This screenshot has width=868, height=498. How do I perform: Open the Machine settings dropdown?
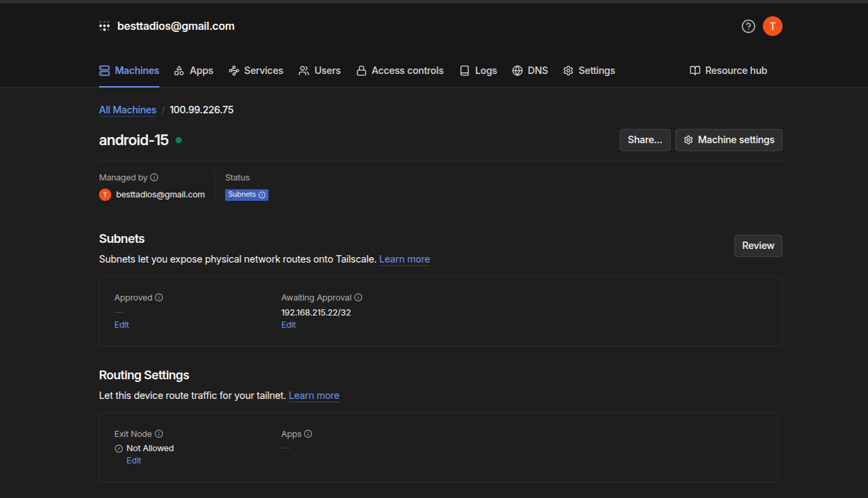[x=728, y=140]
